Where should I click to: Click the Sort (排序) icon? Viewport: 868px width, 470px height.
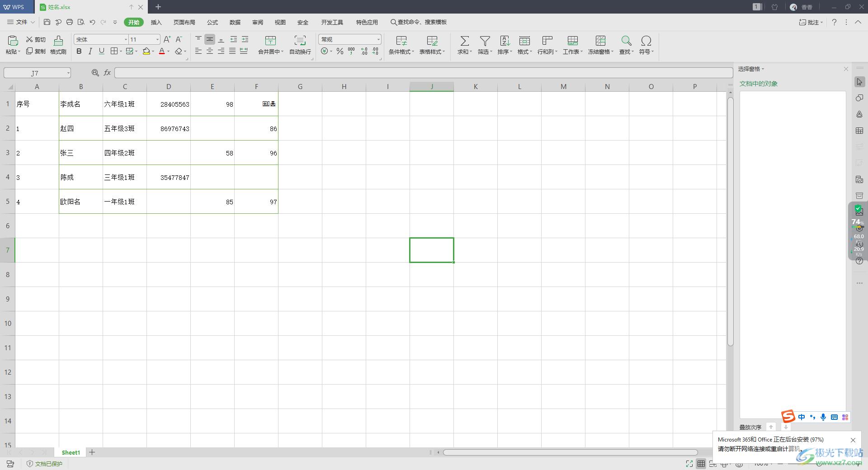505,41
